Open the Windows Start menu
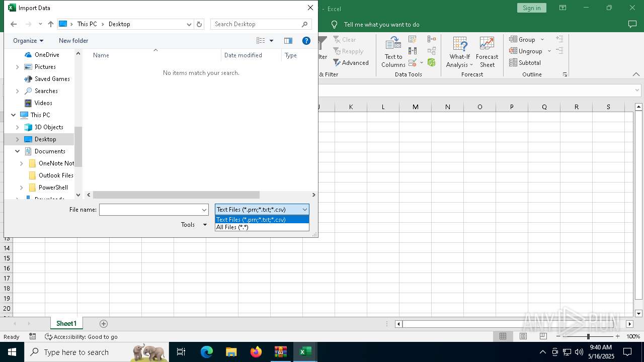644x362 pixels. pos(12,352)
